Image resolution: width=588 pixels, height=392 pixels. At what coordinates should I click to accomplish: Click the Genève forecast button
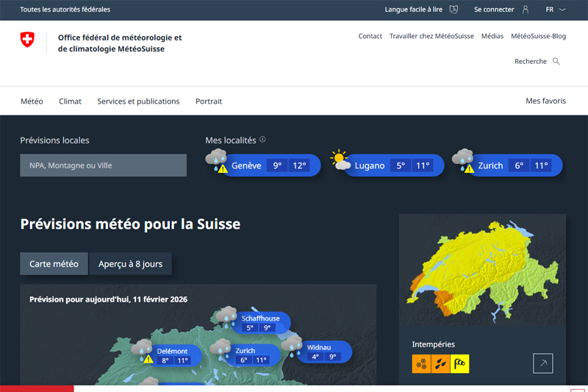266,165
